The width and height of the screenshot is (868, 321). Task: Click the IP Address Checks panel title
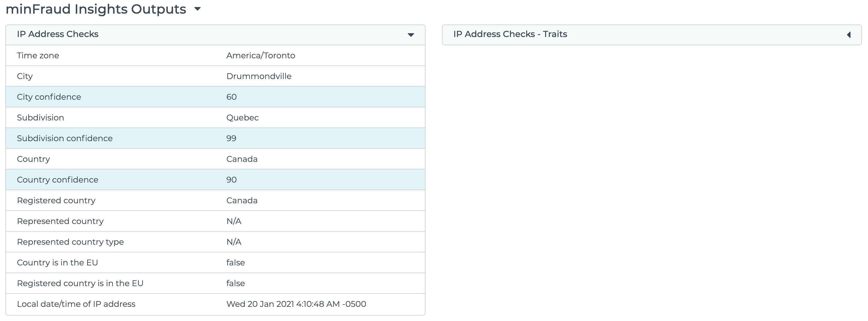58,34
